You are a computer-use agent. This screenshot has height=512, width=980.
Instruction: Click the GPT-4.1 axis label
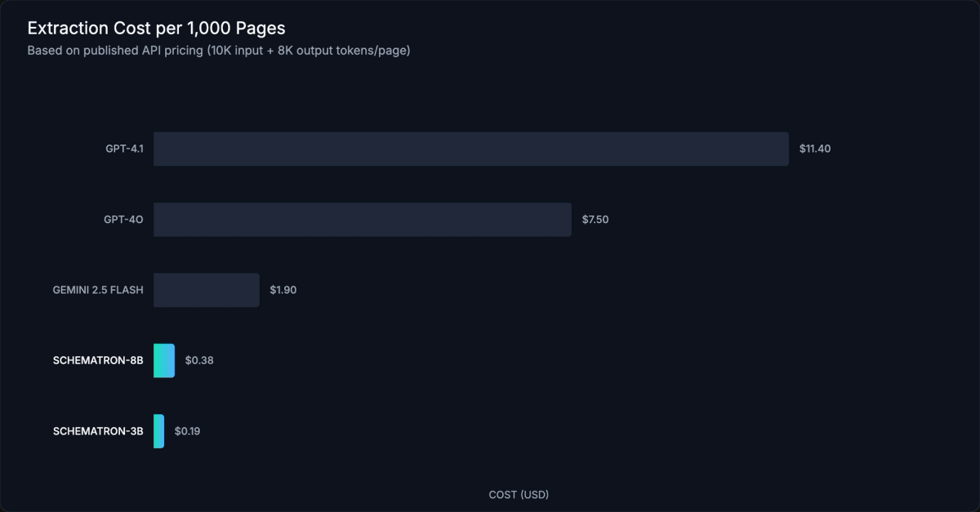point(123,149)
